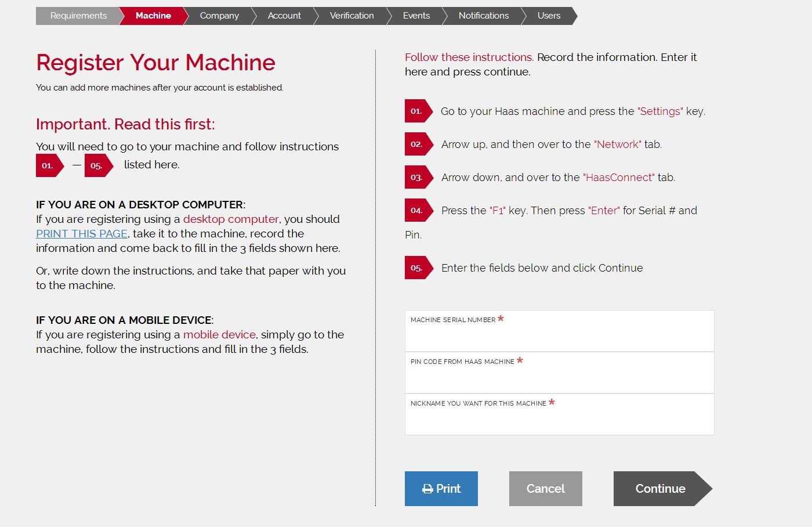Click the step 04 badge beside F1 instruction
The image size is (812, 527).
click(x=418, y=210)
